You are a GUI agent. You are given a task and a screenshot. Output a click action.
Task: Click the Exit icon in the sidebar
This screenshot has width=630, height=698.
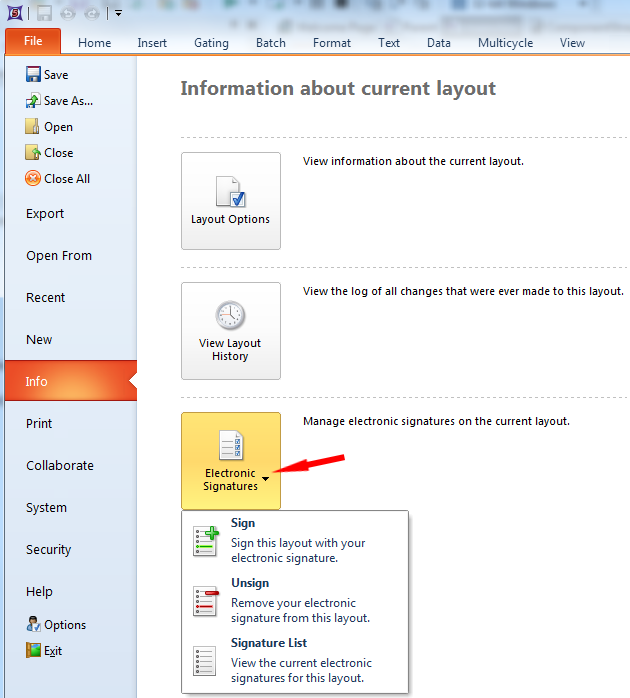(33, 651)
